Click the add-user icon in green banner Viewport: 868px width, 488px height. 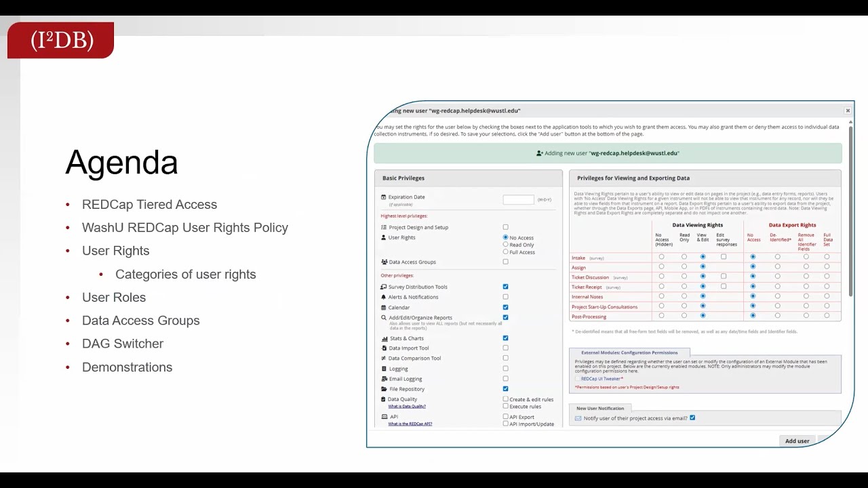[539, 153]
